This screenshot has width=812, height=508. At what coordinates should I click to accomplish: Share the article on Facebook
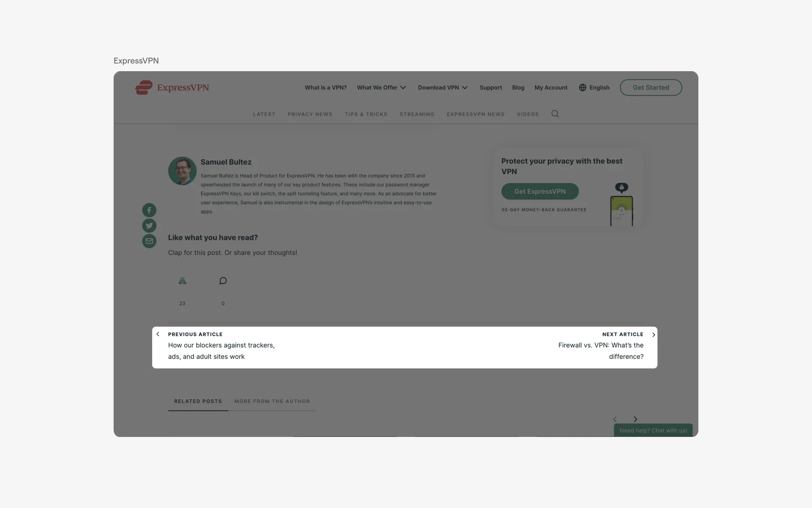(x=149, y=210)
